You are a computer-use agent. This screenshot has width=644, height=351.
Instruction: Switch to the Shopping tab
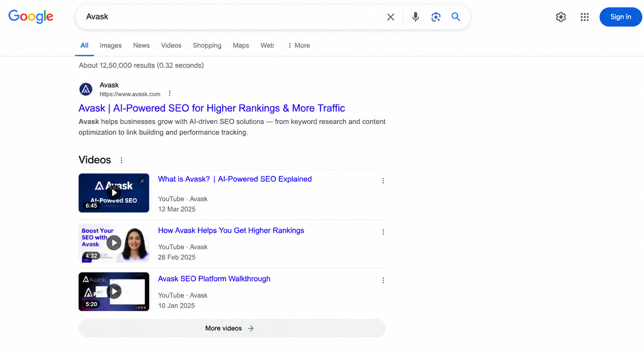click(x=207, y=45)
